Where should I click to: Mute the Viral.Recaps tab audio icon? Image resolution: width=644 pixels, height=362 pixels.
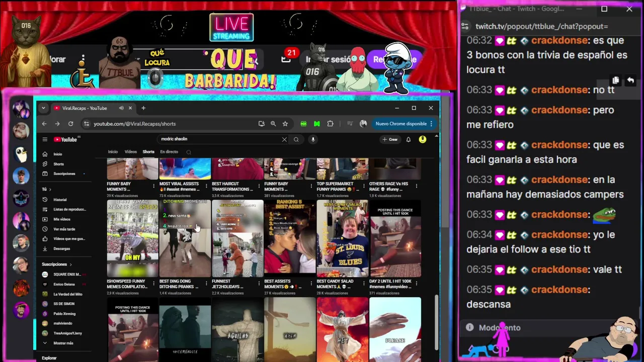(121, 108)
